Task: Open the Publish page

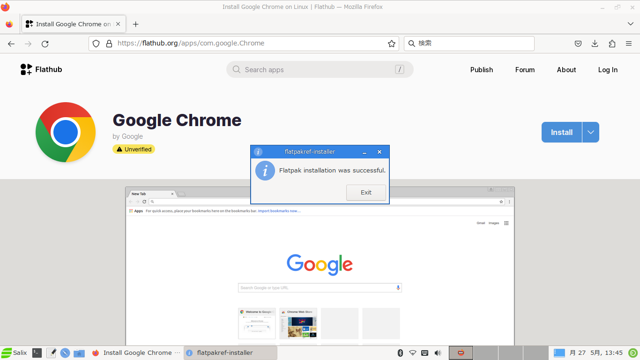Action: 481,70
